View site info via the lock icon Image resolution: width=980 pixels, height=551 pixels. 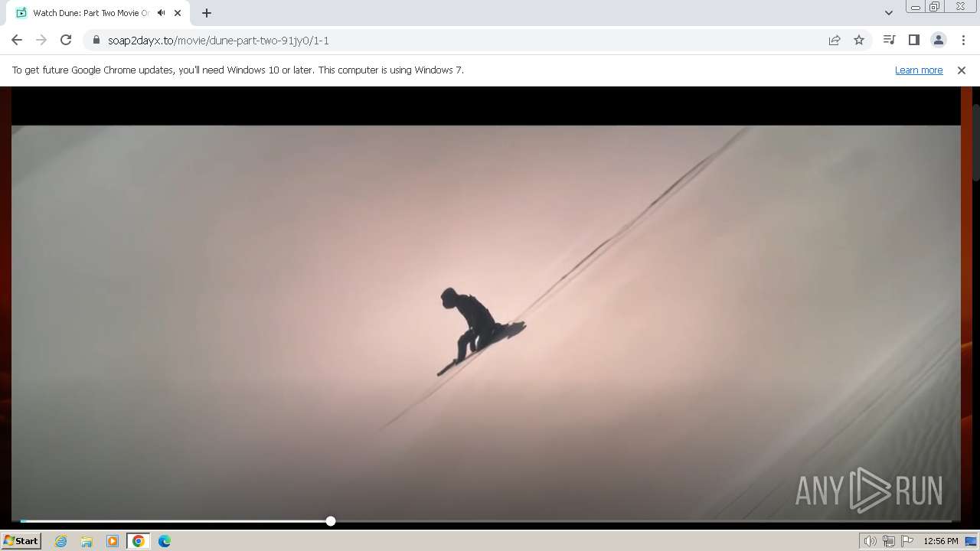96,40
